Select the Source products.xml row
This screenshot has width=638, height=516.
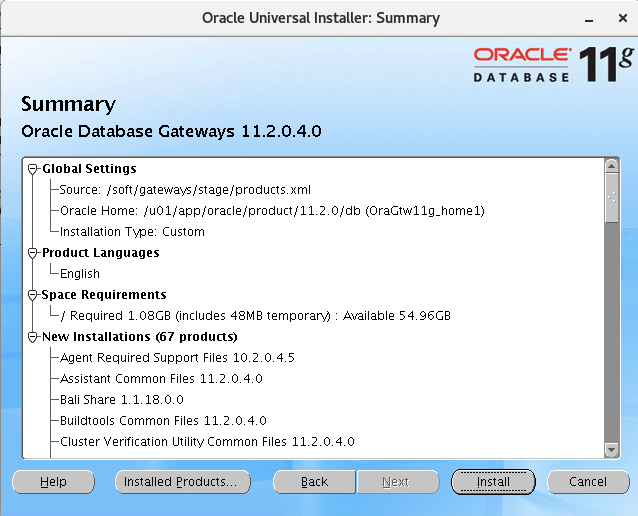click(185, 190)
